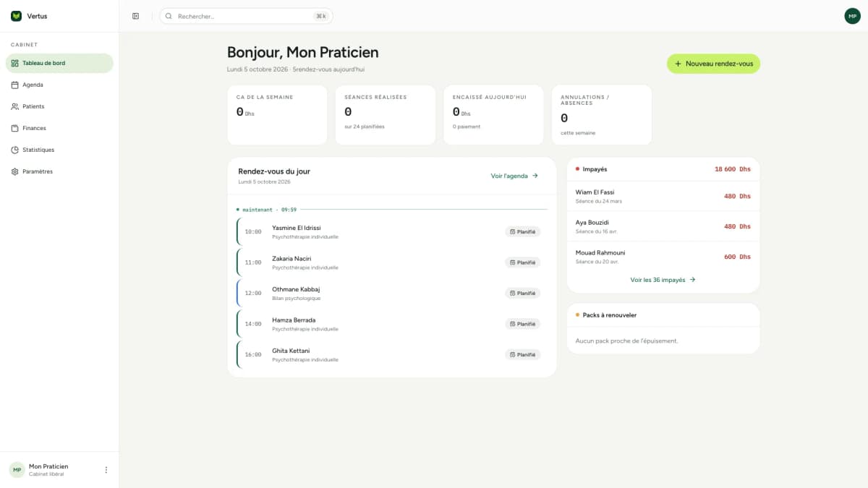Image resolution: width=868 pixels, height=488 pixels.
Task: Click calendar icon in Othmane Kabbaj's Planifié badge
Action: point(513,294)
